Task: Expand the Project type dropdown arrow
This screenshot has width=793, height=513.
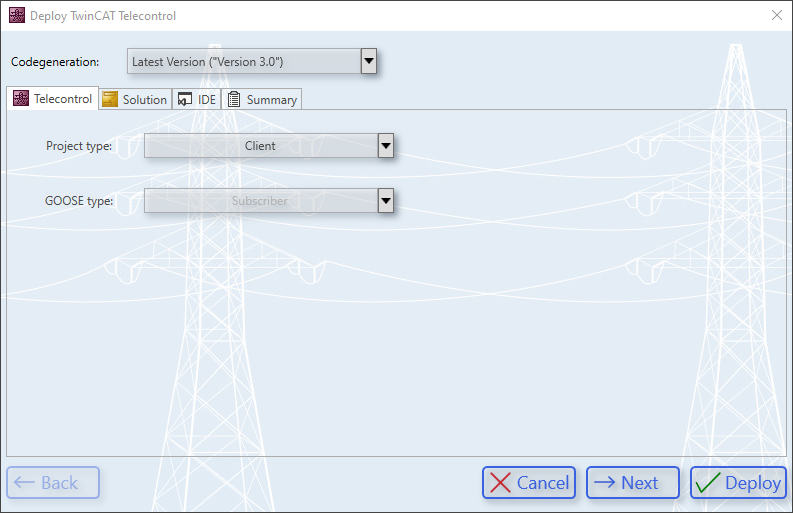Action: [386, 146]
